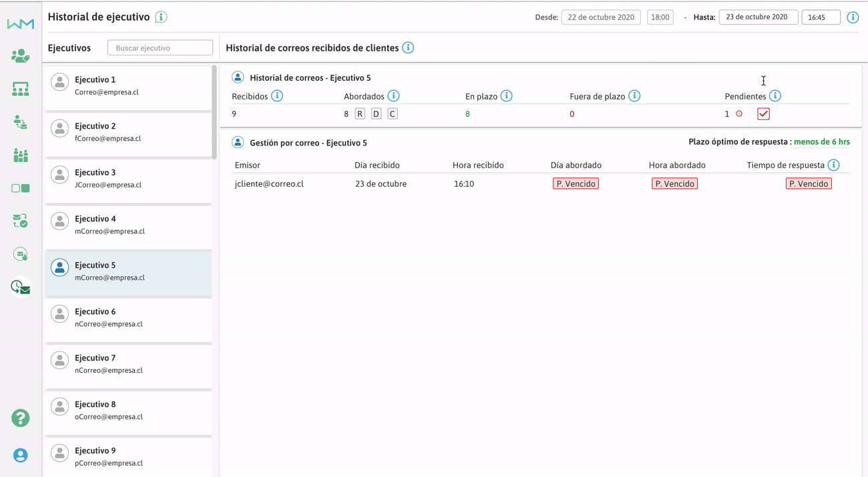Open the team presentation board sidebar icon
The image size is (868, 477).
click(21, 89)
